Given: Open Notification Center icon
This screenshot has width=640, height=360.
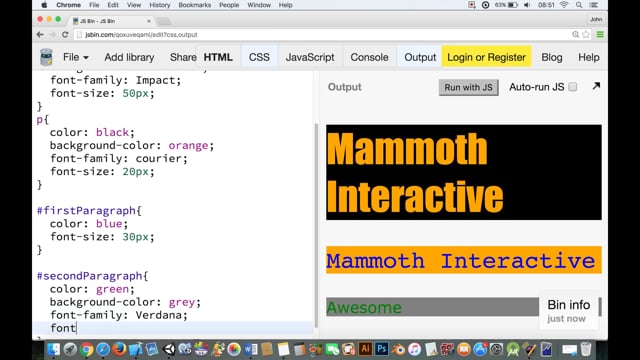Looking at the screenshot, I should click(x=594, y=5).
